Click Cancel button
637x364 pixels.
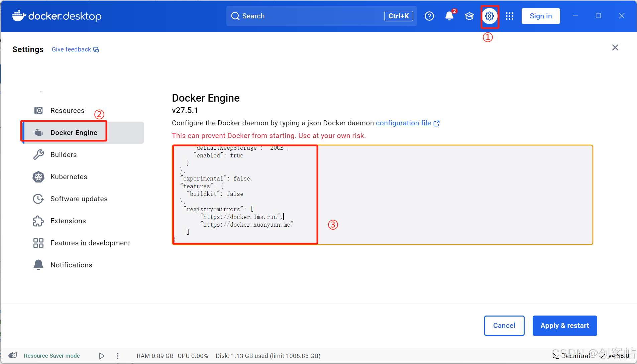coord(504,326)
